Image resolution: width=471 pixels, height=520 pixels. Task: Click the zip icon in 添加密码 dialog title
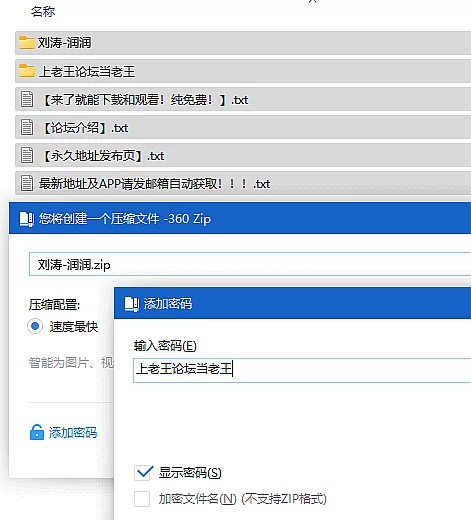tap(132, 304)
